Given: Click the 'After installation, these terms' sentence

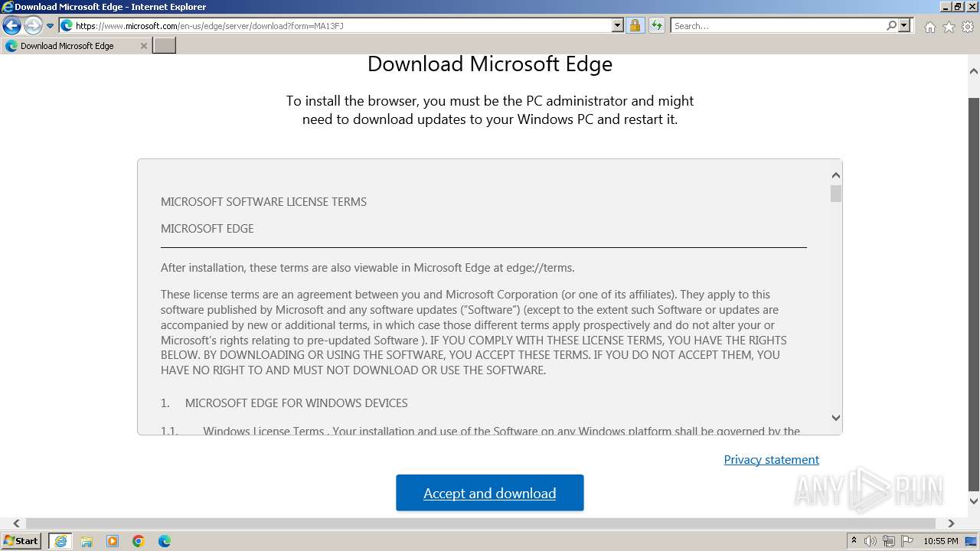Looking at the screenshot, I should click(367, 268).
